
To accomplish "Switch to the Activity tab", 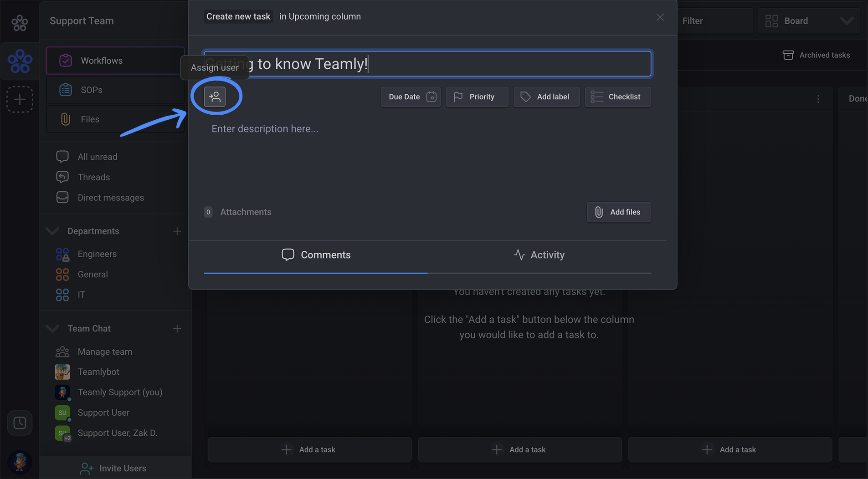I will coord(539,255).
